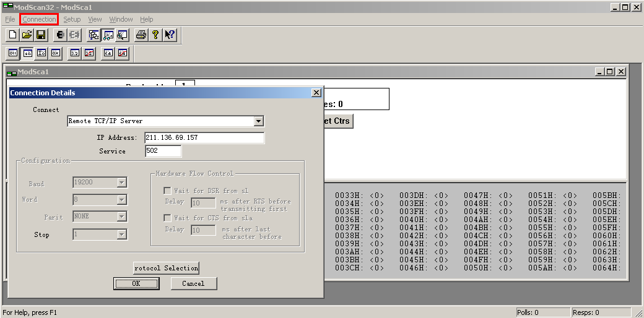Screen dimensions: 644x318
Task: Toggle Wait for CTS from slave checkbox
Action: click(167, 218)
